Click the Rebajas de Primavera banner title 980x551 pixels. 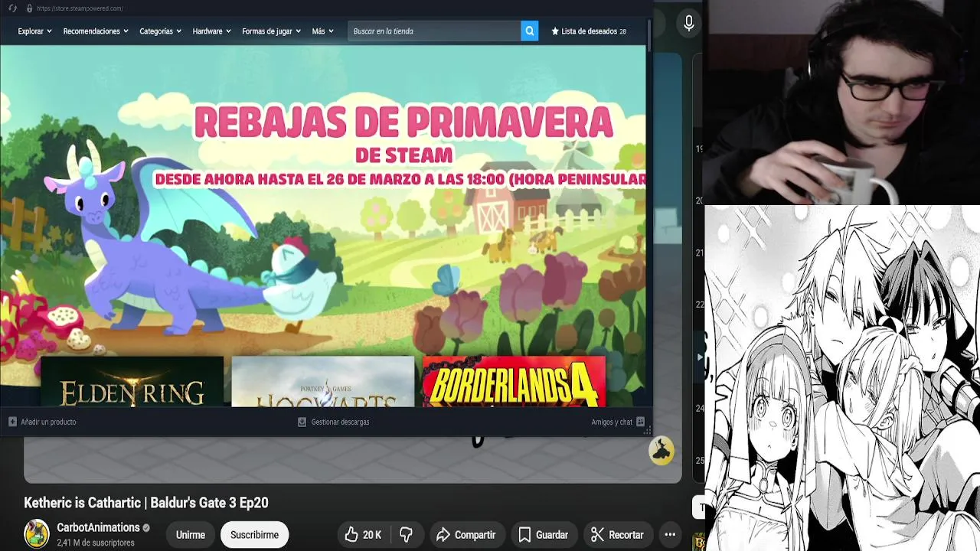point(403,122)
